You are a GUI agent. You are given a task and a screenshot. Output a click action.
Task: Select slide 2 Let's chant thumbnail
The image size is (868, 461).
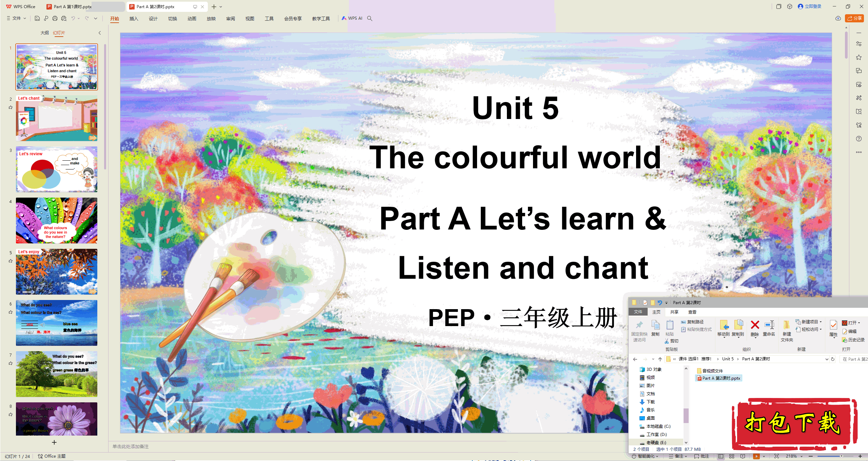point(57,118)
